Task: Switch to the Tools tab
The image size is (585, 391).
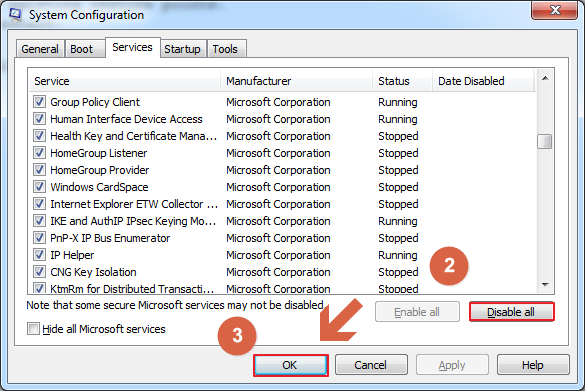Action: pos(225,49)
